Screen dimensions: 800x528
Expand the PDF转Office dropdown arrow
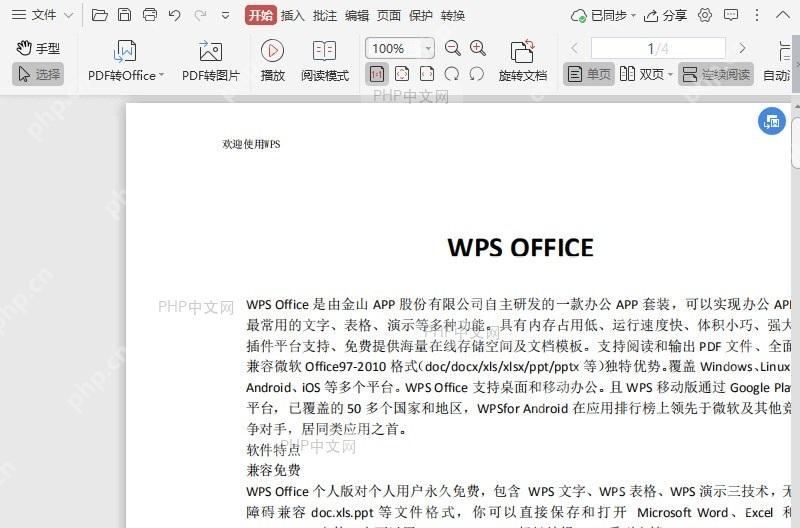click(x=161, y=75)
